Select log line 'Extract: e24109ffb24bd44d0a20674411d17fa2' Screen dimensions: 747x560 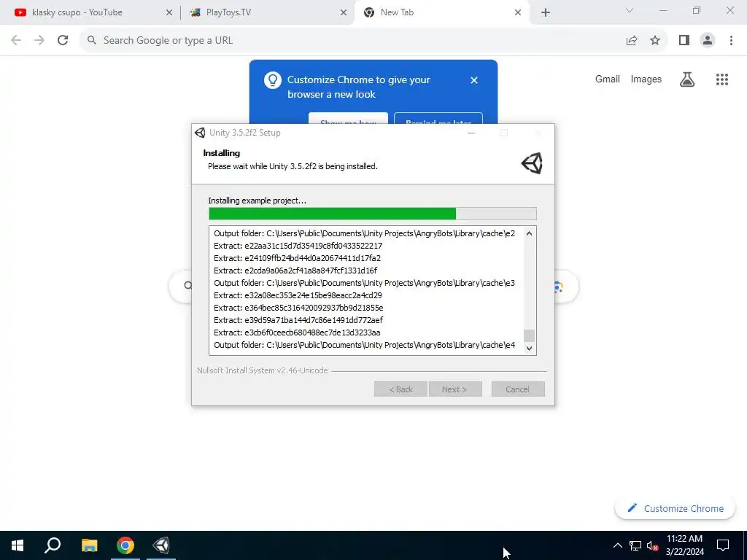(298, 258)
